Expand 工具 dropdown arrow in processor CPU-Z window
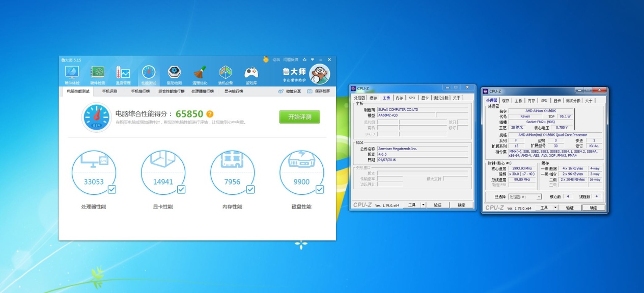This screenshot has width=644, height=293. [555, 208]
